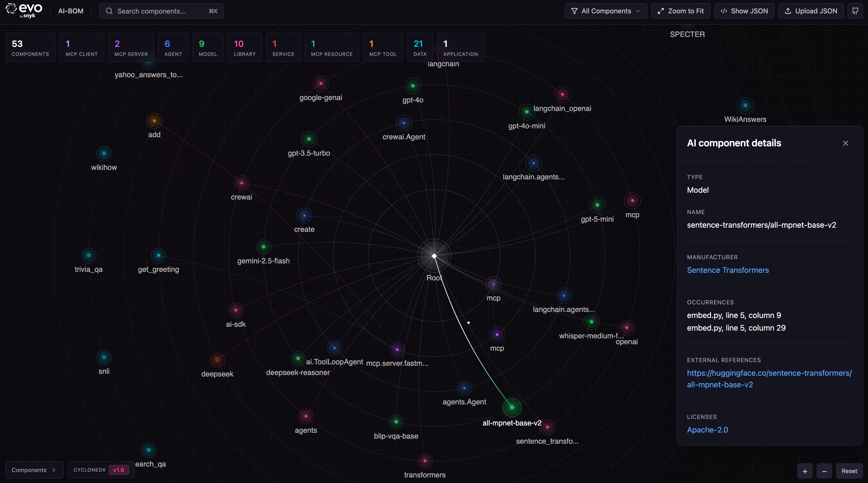Filter by the Library count card

pyautogui.click(x=245, y=48)
